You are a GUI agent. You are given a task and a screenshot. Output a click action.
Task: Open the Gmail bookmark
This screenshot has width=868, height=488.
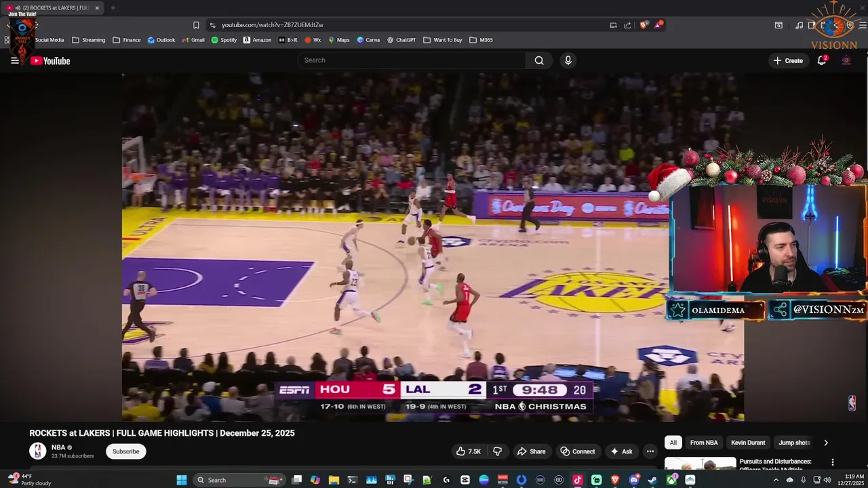click(193, 40)
